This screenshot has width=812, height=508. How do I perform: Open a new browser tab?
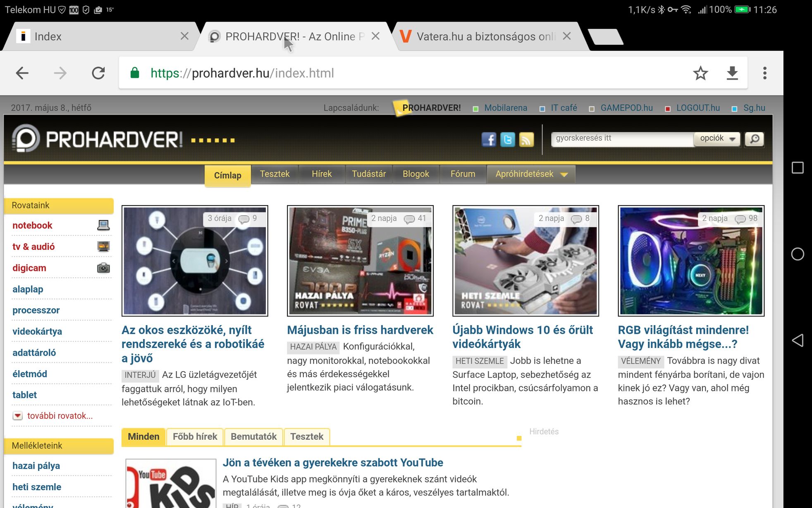click(605, 36)
